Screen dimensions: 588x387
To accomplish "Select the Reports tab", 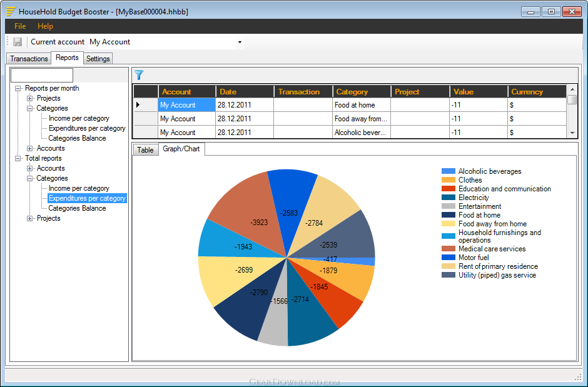I will coord(67,58).
